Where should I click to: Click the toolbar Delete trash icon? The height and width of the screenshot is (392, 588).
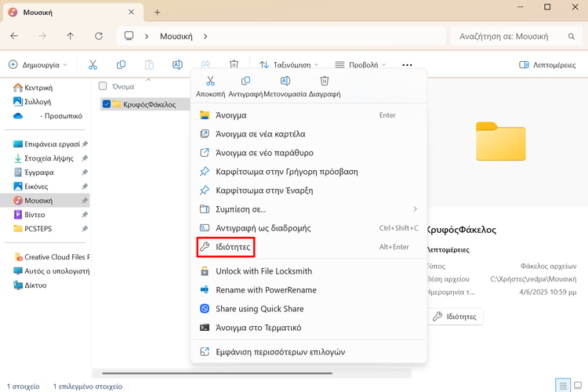click(x=234, y=64)
